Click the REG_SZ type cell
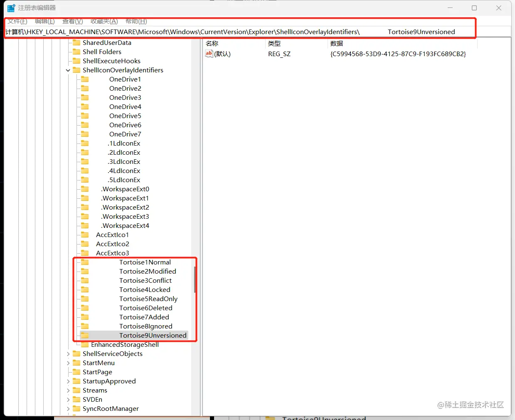Image resolution: width=515 pixels, height=420 pixels. (279, 54)
